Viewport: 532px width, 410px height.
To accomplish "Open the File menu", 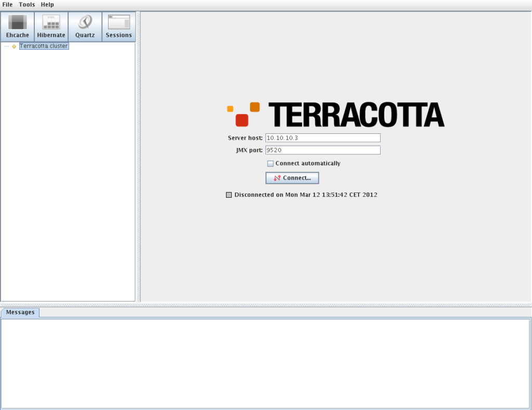I will (7, 5).
